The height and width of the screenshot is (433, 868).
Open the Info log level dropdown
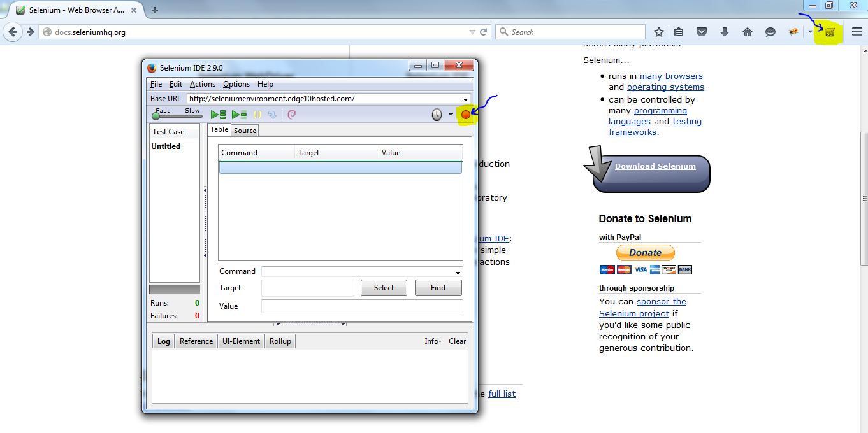point(433,341)
